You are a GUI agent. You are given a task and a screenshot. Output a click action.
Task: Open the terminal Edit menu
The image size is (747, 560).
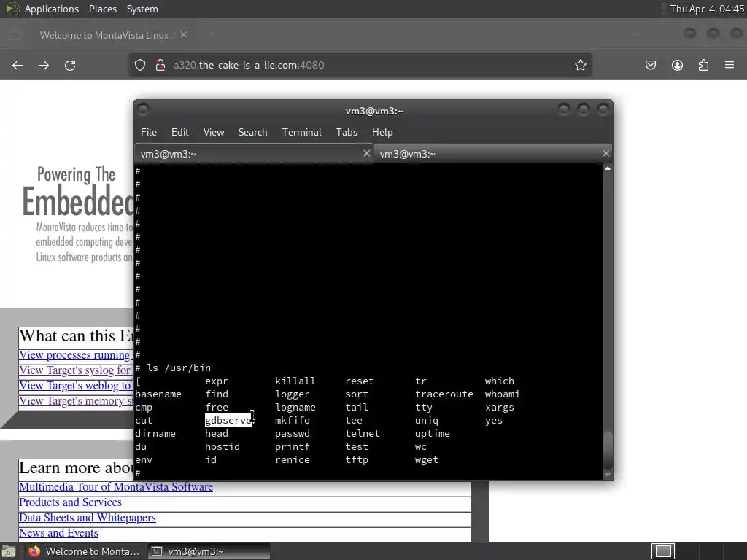(x=179, y=133)
